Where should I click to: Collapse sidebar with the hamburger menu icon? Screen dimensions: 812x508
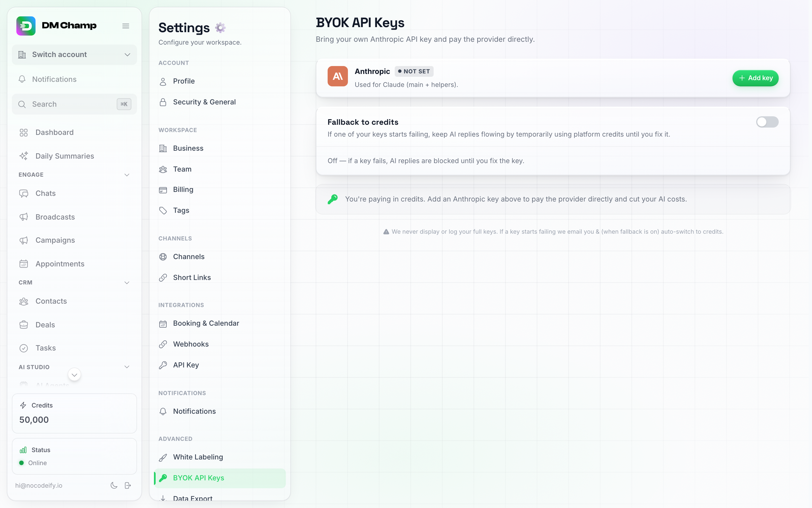point(126,26)
